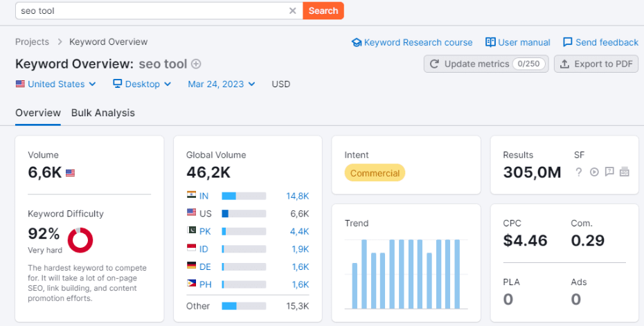This screenshot has width=644, height=326.
Task: Click the 15,3K Other volume value
Action: pyautogui.click(x=297, y=307)
